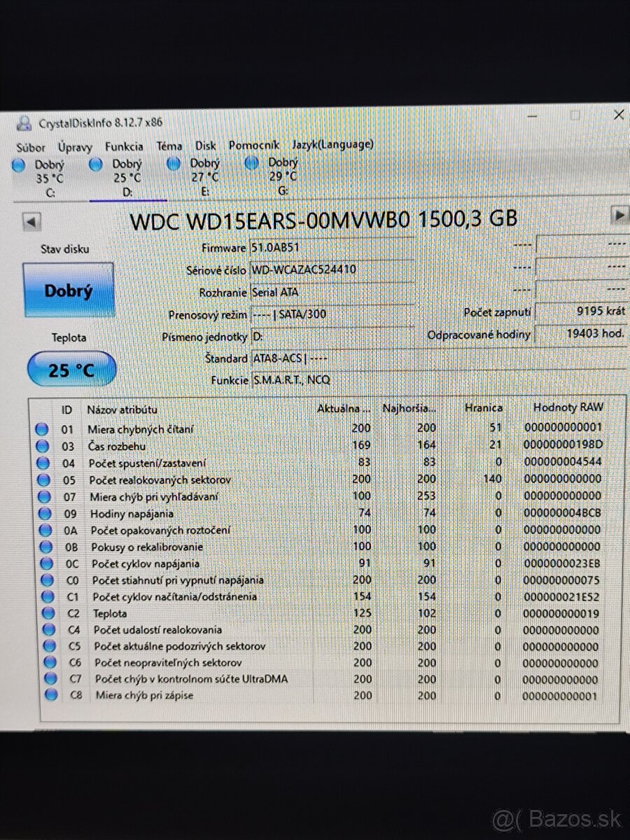This screenshot has width=630, height=840.
Task: Click the CrystalDiskInfo application icon in titlebar
Action: point(23,122)
